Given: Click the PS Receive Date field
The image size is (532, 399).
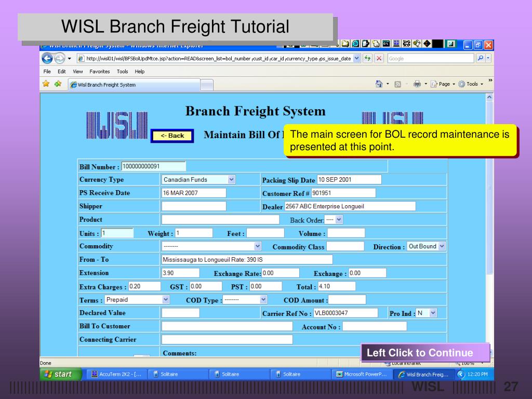Looking at the screenshot, I should click(x=194, y=193).
